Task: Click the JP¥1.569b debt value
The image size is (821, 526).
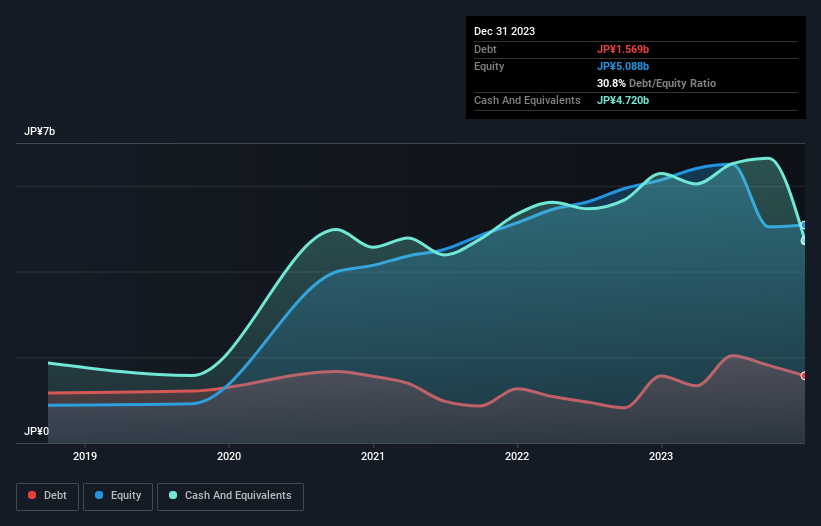Action: (x=623, y=49)
